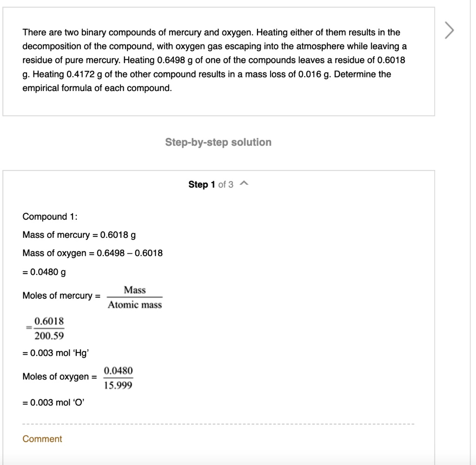
Task: Click the dashed divider above Comment
Action: [x=218, y=423]
